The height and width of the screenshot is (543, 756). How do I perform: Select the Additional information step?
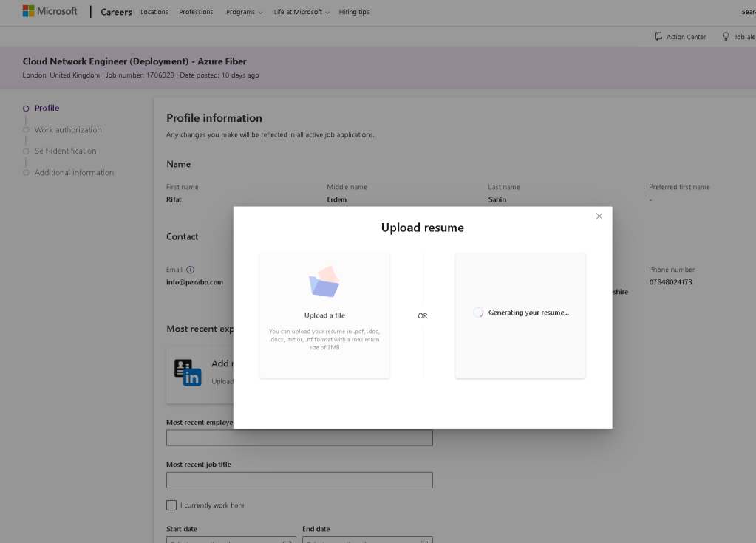pyautogui.click(x=74, y=172)
